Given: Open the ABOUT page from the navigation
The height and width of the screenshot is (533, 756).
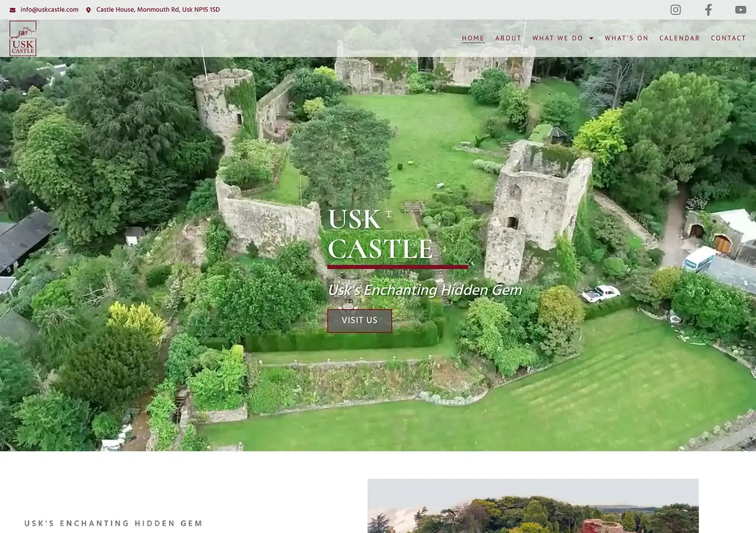Looking at the screenshot, I should [508, 38].
